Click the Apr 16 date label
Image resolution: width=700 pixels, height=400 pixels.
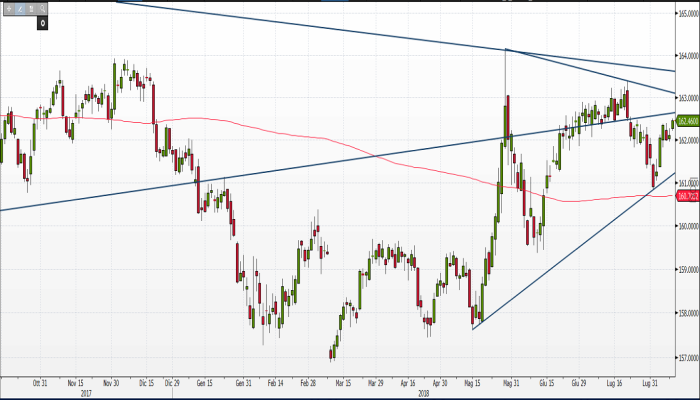(407, 382)
